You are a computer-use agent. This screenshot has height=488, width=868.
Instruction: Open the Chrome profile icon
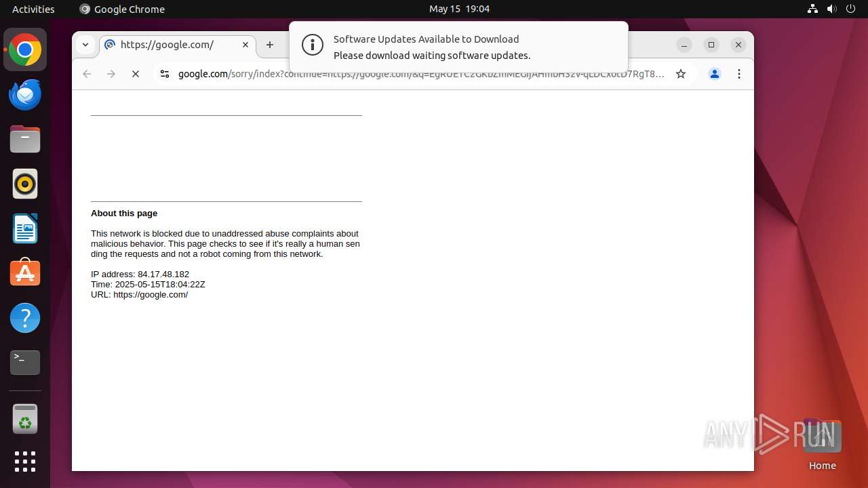[x=715, y=74]
